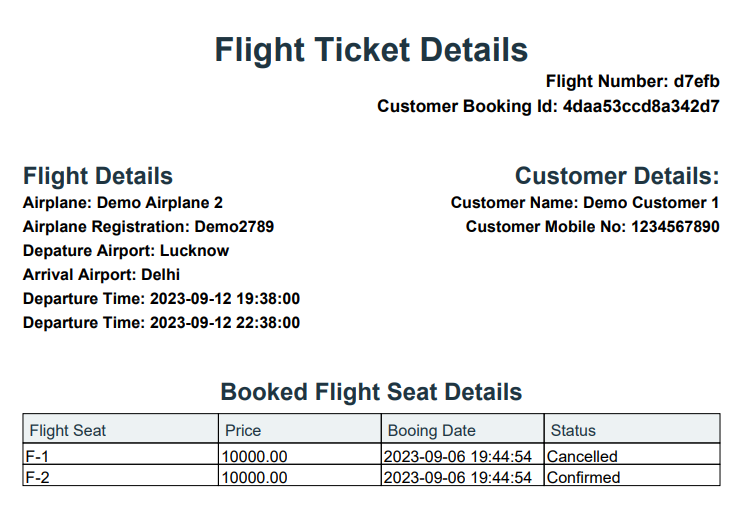Select the F-1 seat cell
The width and height of the screenshot is (743, 521).
point(121,456)
